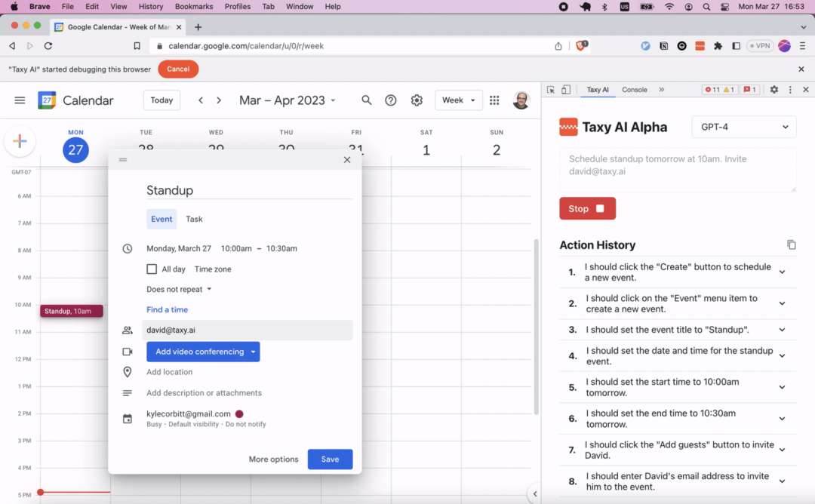
Task: Open the History menu
Action: click(x=151, y=7)
